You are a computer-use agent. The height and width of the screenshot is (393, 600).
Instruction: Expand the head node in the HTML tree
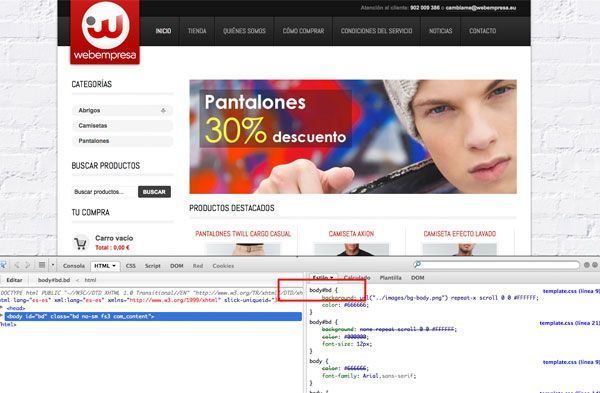(x=2, y=308)
